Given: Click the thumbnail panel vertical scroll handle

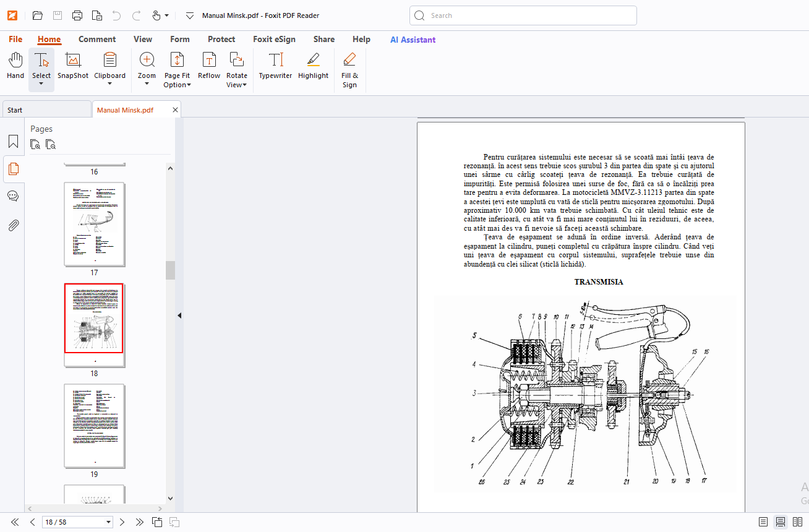Looking at the screenshot, I should pyautogui.click(x=170, y=270).
